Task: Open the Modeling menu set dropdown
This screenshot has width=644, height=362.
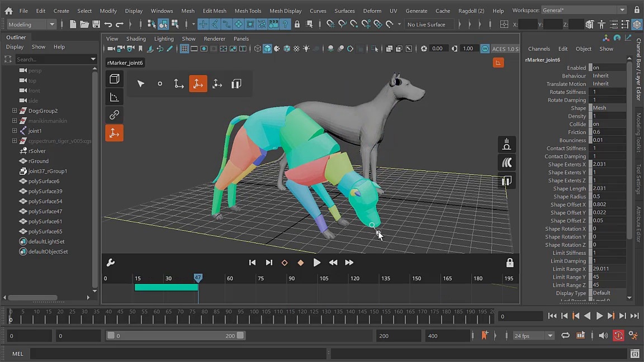Action: click(x=31, y=24)
